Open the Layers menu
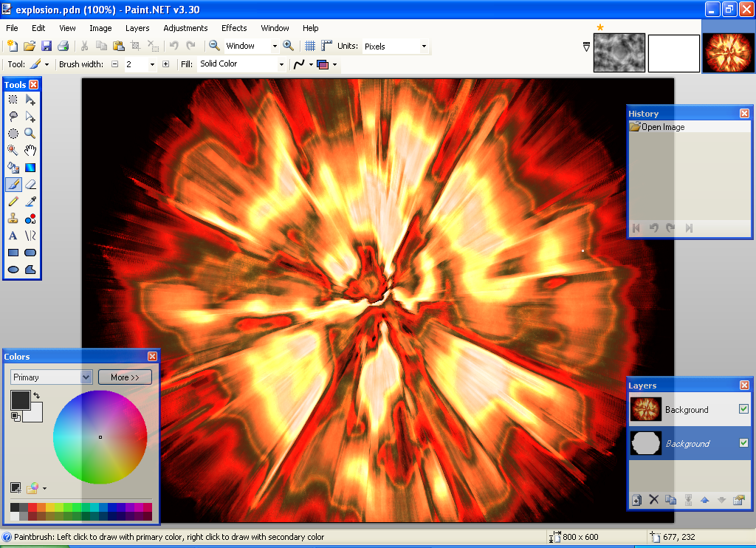This screenshot has height=548, width=756. [137, 28]
